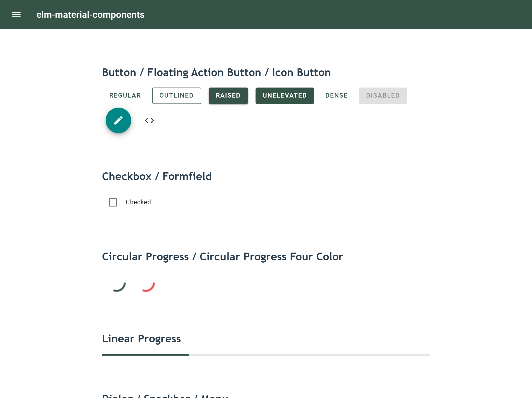Click the OUTLINED button

[x=176, y=96]
